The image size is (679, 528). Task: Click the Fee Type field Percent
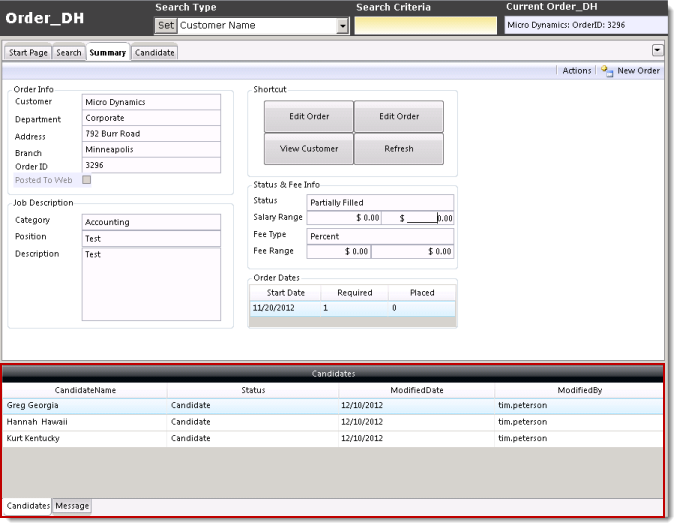(x=380, y=236)
